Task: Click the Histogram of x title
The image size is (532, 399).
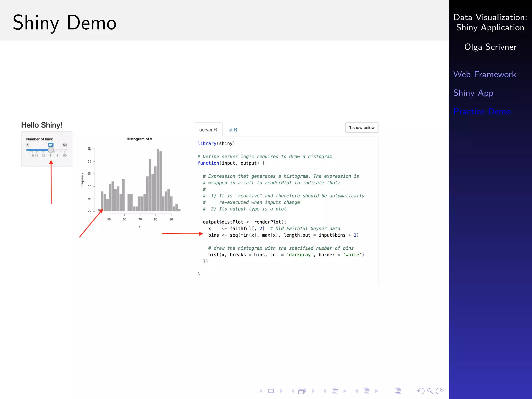Action: tap(139, 139)
